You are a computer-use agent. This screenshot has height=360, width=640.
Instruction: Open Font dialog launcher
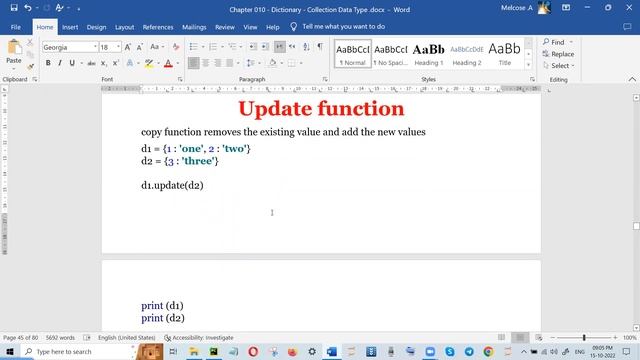180,79
